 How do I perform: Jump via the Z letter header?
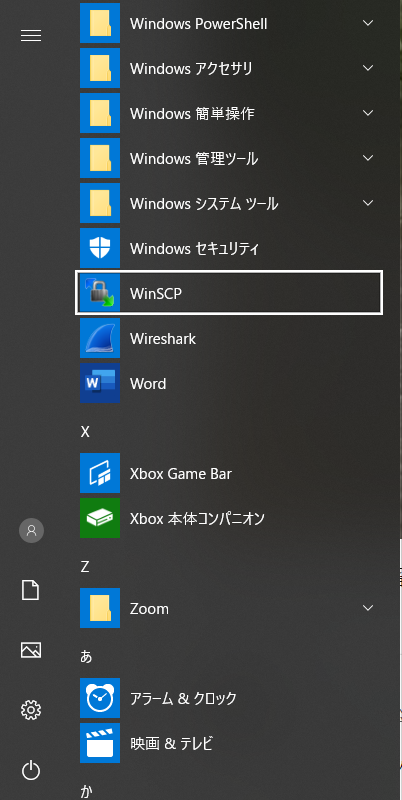(85, 567)
